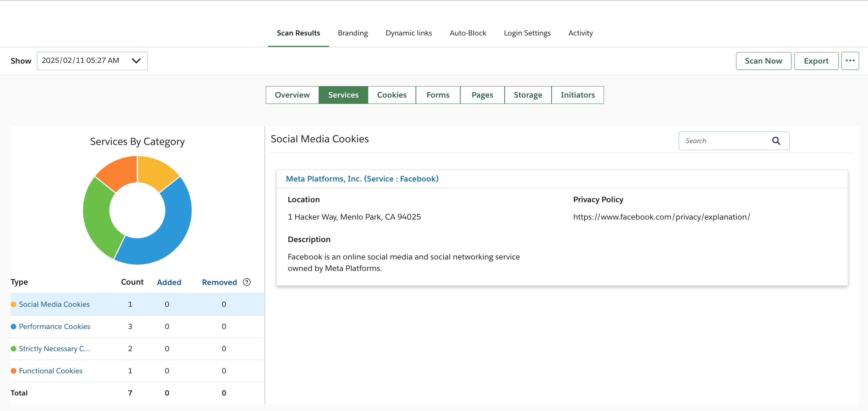Switch to the Overview sub-tab
The height and width of the screenshot is (411, 868).
pyautogui.click(x=292, y=95)
